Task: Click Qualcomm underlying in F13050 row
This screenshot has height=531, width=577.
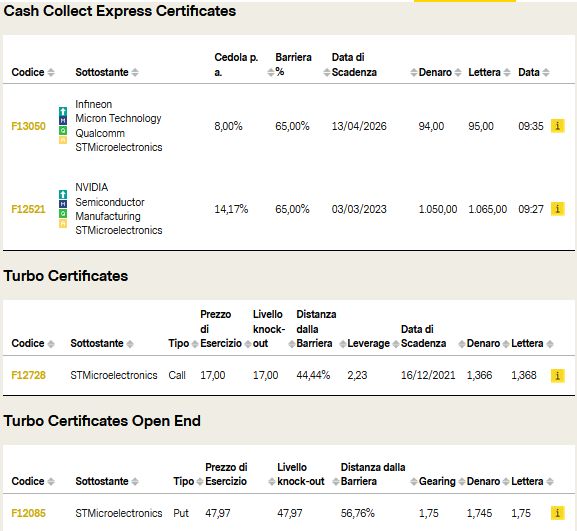Action: (100, 133)
